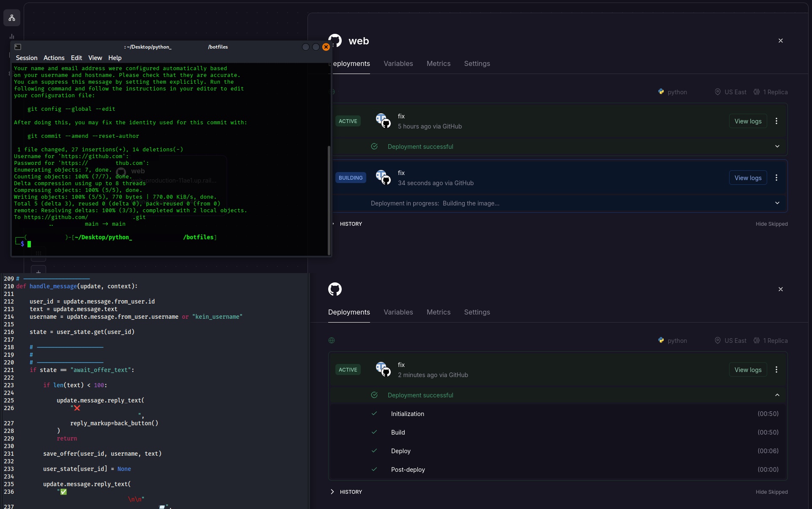Click the US East location pin in upper panel
This screenshot has height=509, width=812.
pyautogui.click(x=718, y=92)
